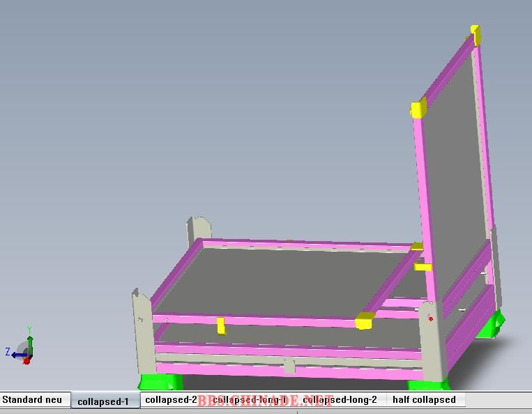532x414 pixels.
Task: Click the red dot on the front-right post
Action: [431, 319]
